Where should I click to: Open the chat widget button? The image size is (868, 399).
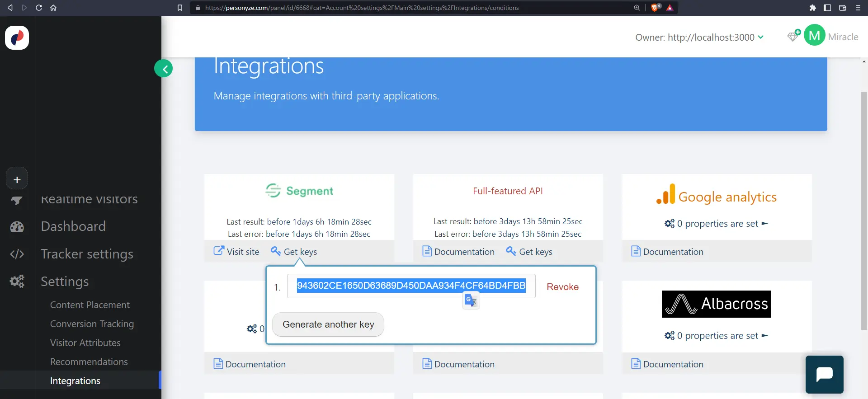point(824,374)
